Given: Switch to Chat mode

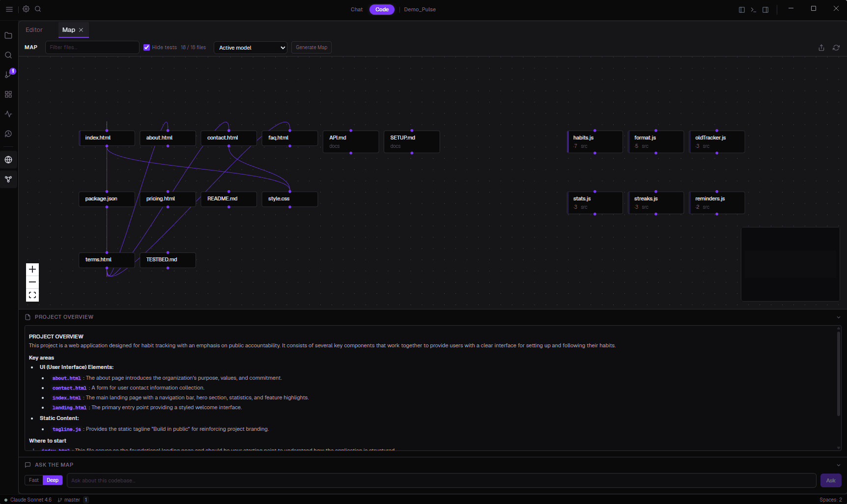Looking at the screenshot, I should (357, 9).
